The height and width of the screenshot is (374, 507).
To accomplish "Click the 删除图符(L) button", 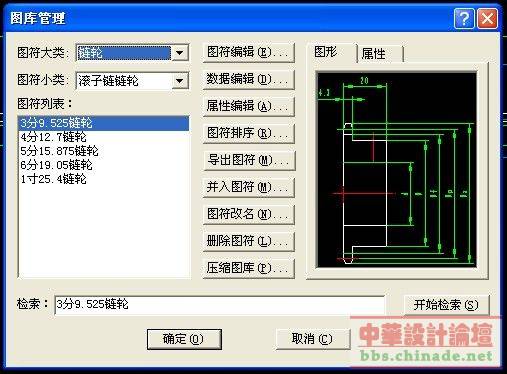I will click(x=248, y=241).
